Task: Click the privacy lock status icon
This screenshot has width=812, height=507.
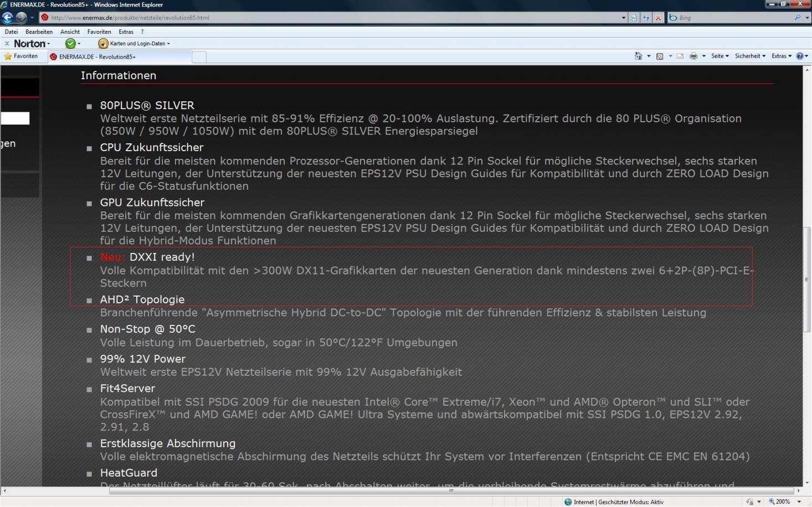Action: coord(749,501)
